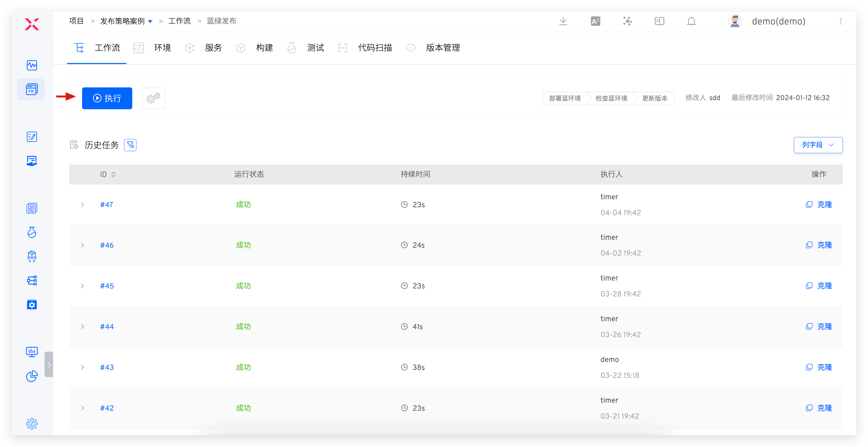Open workflow settings gears button

(x=153, y=98)
